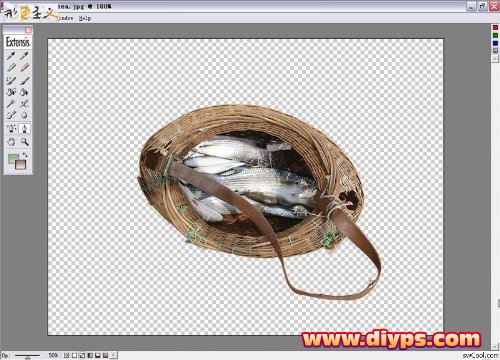Screen dimensions: 500x360
Task: Open the Window menu
Action: click(x=65, y=18)
